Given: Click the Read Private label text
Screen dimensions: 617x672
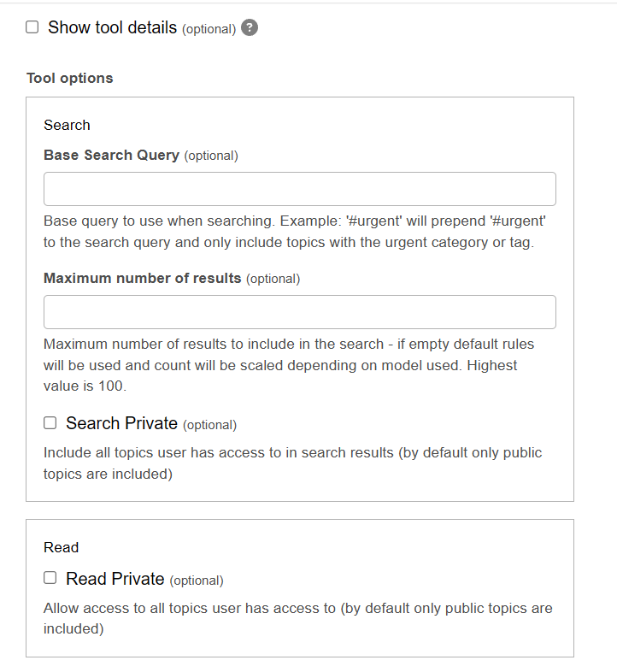Looking at the screenshot, I should 115,579.
